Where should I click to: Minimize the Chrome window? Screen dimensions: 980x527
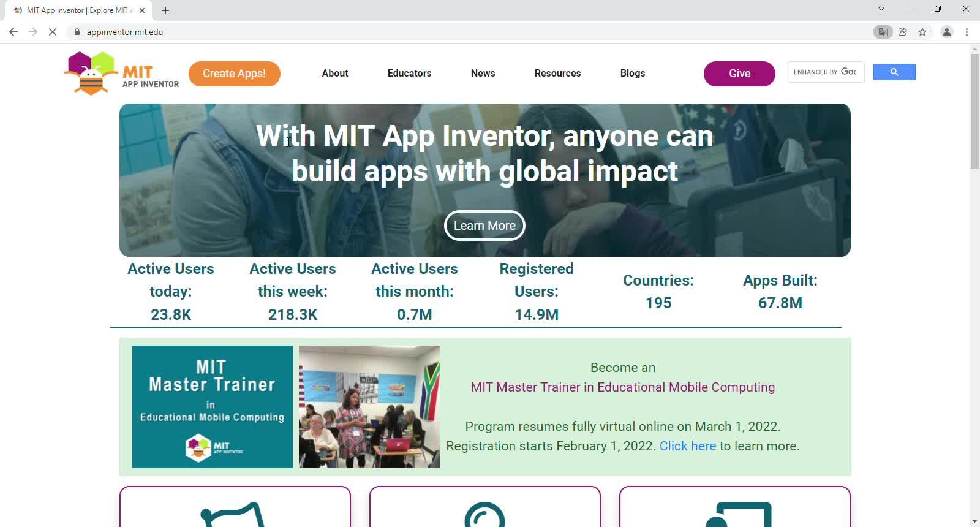[x=910, y=9]
